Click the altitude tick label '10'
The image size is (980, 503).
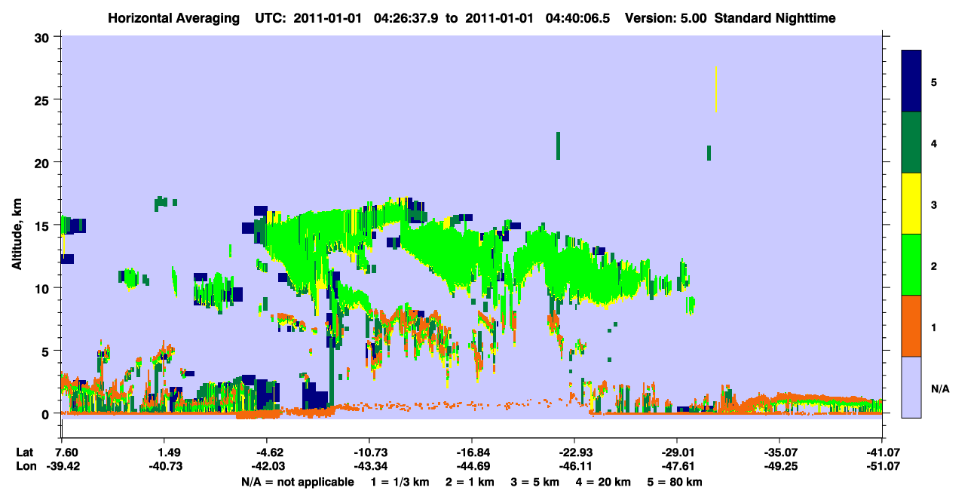point(44,288)
